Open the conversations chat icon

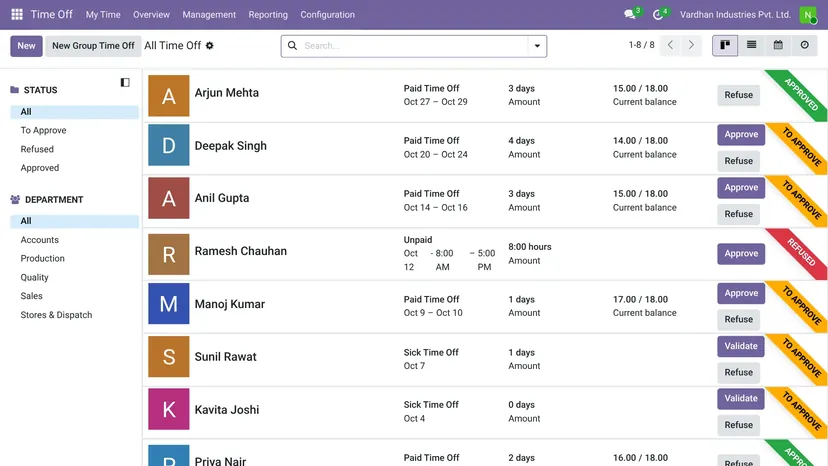(x=629, y=14)
